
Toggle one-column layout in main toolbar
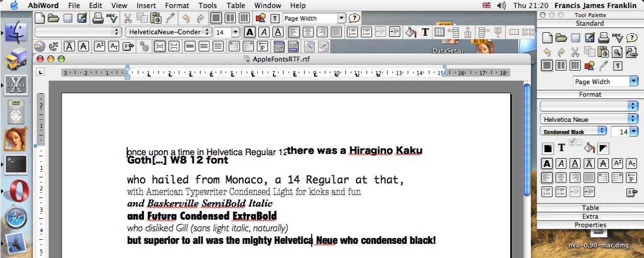[x=216, y=18]
